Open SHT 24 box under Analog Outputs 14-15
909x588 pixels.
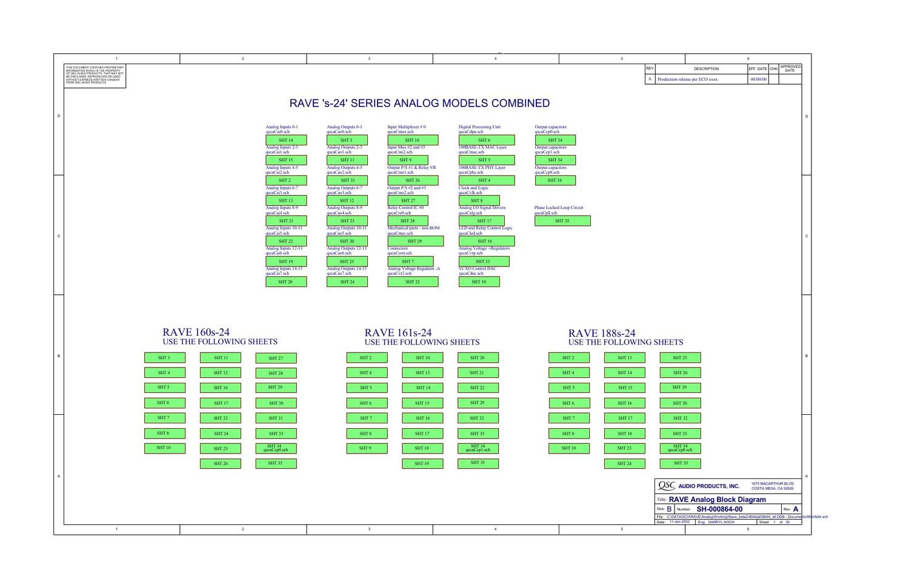(x=347, y=282)
